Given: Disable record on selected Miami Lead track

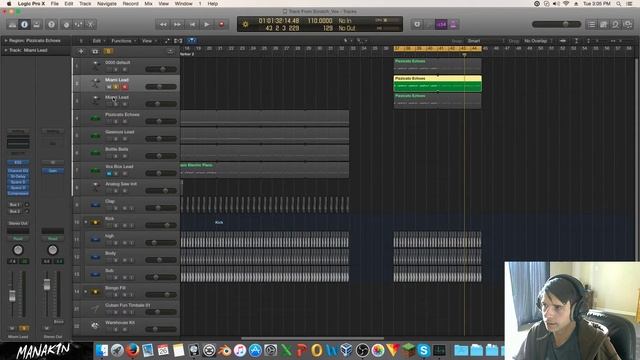Looking at the screenshot, I should (x=125, y=87).
